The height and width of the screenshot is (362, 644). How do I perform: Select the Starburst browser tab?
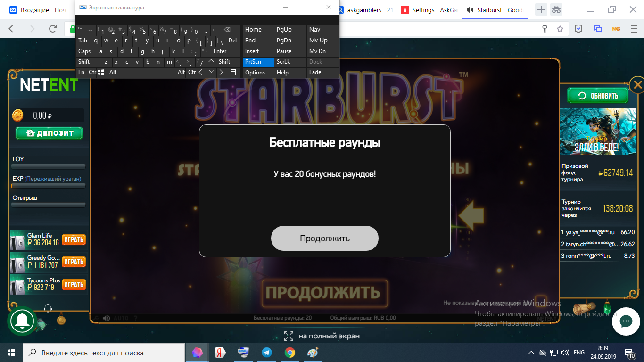click(x=495, y=10)
